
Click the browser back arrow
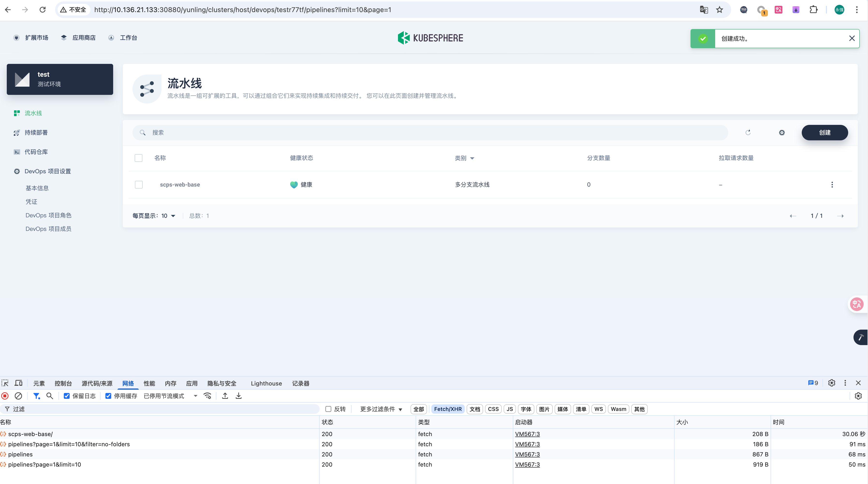coord(8,10)
